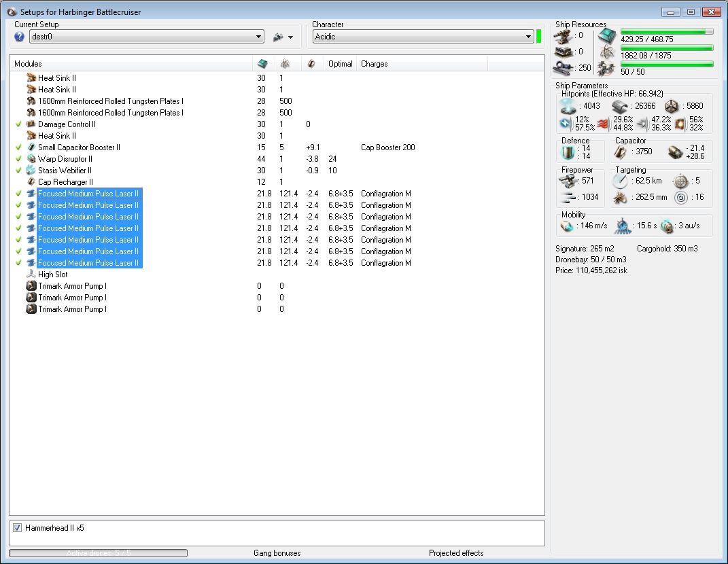Click the Active drones 5 / 5 bar
The height and width of the screenshot is (564, 728).
(x=99, y=553)
